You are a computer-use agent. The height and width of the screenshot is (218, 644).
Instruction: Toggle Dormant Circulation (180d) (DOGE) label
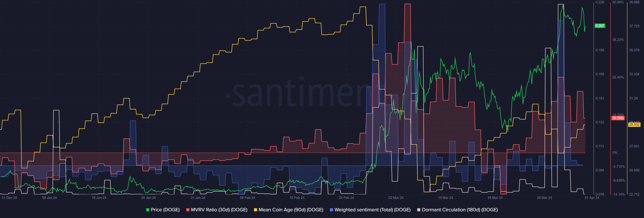(460, 210)
